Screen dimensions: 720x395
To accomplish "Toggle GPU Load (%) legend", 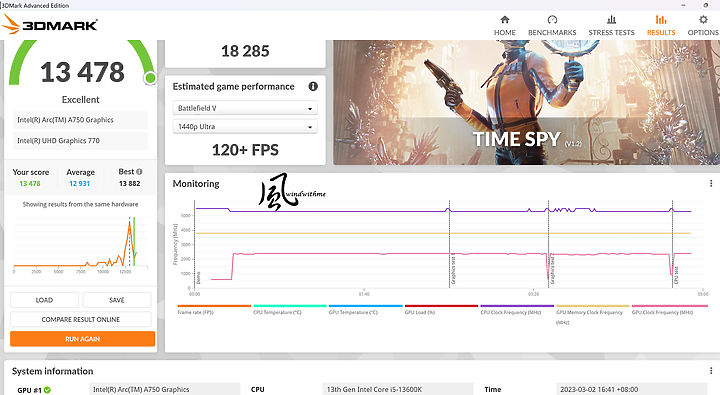I will point(441,310).
